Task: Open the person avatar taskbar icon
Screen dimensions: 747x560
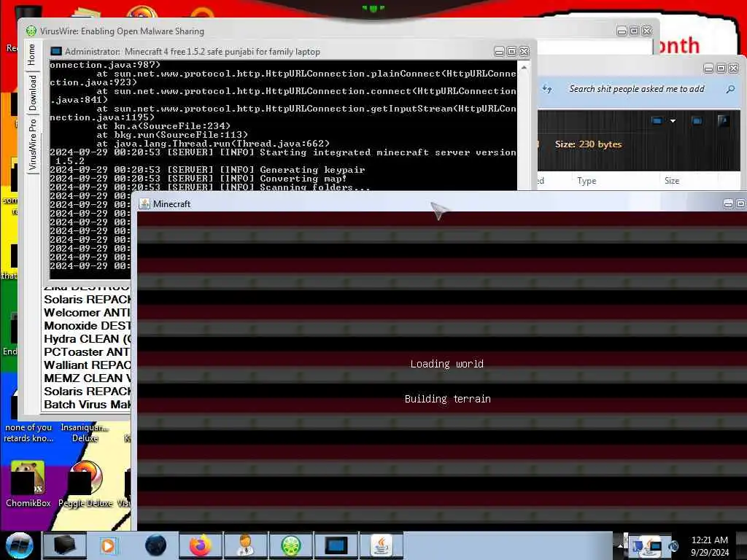Action: click(245, 545)
